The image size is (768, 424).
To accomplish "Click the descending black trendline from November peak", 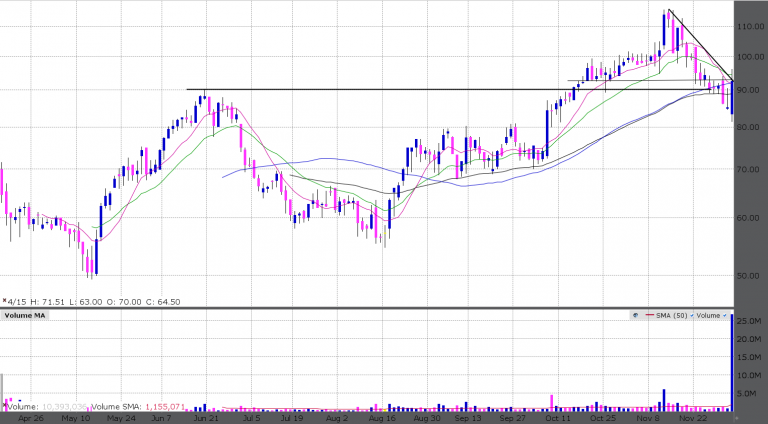I will point(700,44).
